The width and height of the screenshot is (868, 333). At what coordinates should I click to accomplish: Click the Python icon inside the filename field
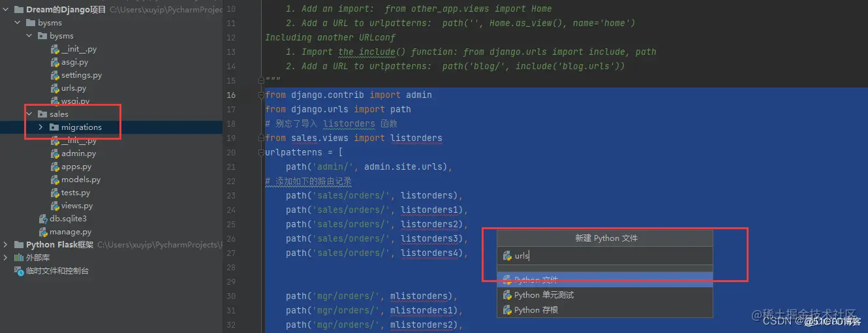click(x=507, y=256)
